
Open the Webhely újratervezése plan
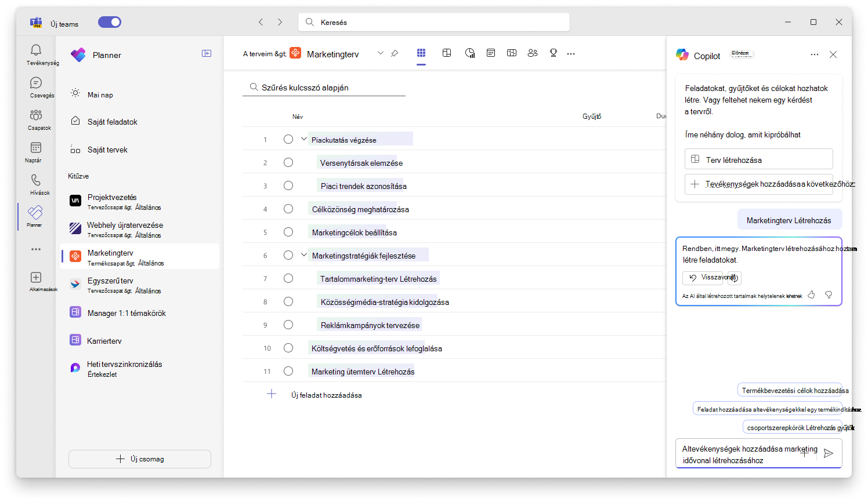(140, 229)
